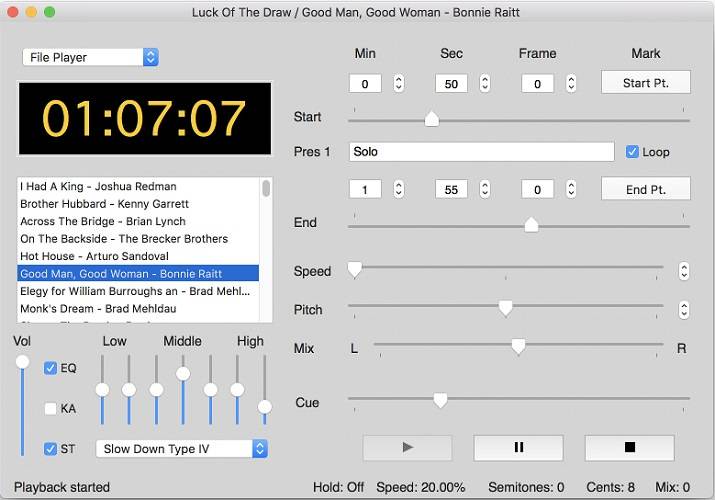Click the Vol volume slider knob

coord(22,362)
